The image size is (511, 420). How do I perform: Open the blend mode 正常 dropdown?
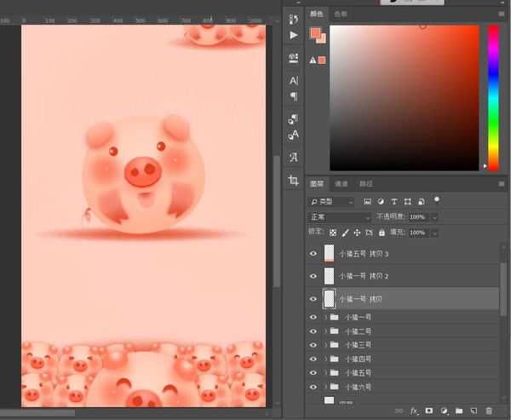(x=339, y=217)
